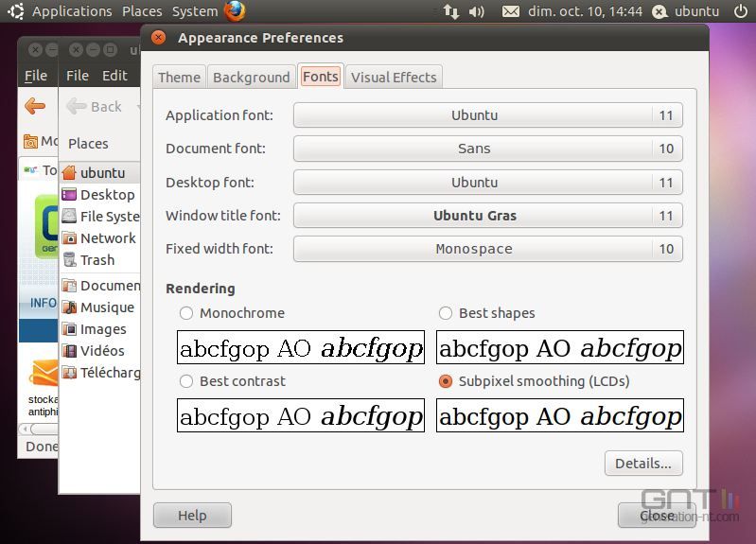This screenshot has height=544, width=756.
Task: Open Fixed width font chooser Monospace
Action: pos(488,249)
